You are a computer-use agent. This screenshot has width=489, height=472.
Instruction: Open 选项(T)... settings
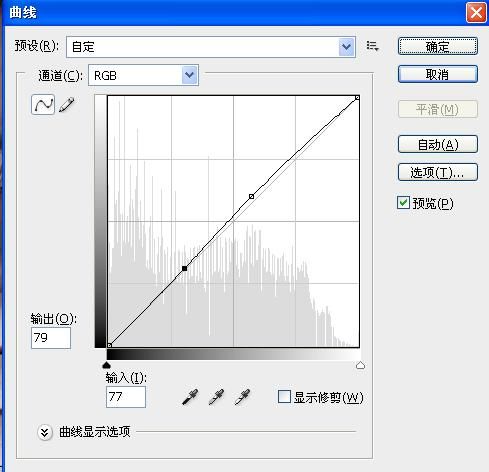(438, 172)
